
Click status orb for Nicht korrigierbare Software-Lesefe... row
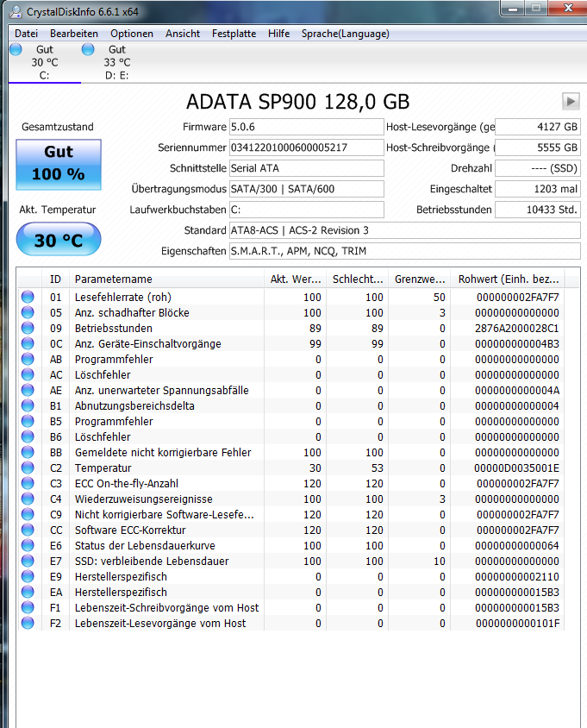coord(28,514)
